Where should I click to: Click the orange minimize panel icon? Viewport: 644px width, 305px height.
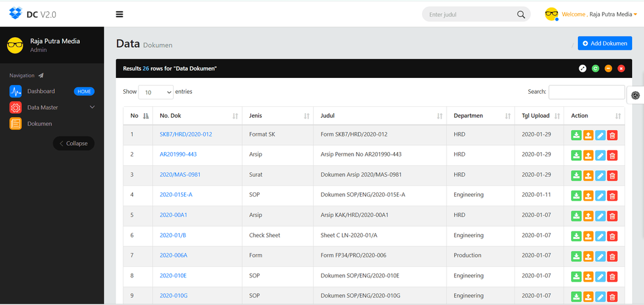coord(608,69)
